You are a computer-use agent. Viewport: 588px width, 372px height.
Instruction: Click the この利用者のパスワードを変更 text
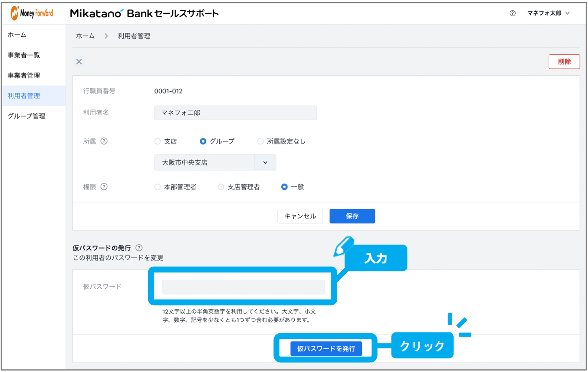click(x=118, y=258)
